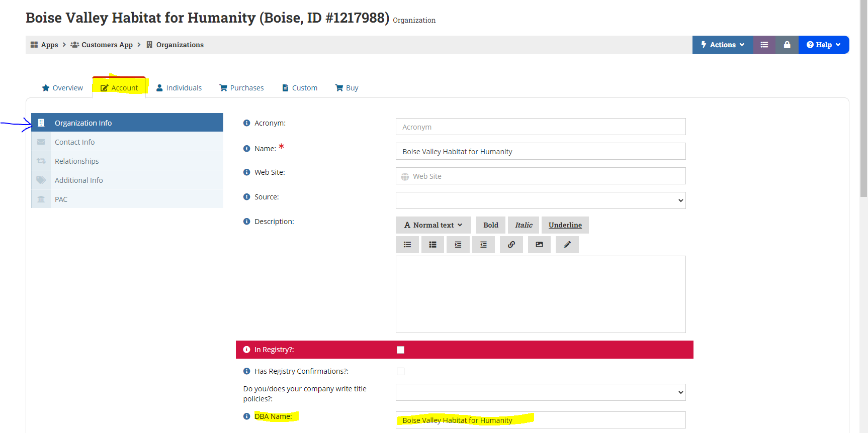Image resolution: width=868 pixels, height=433 pixels.
Task: Click the outdent icon in Description editor
Action: [x=483, y=245]
